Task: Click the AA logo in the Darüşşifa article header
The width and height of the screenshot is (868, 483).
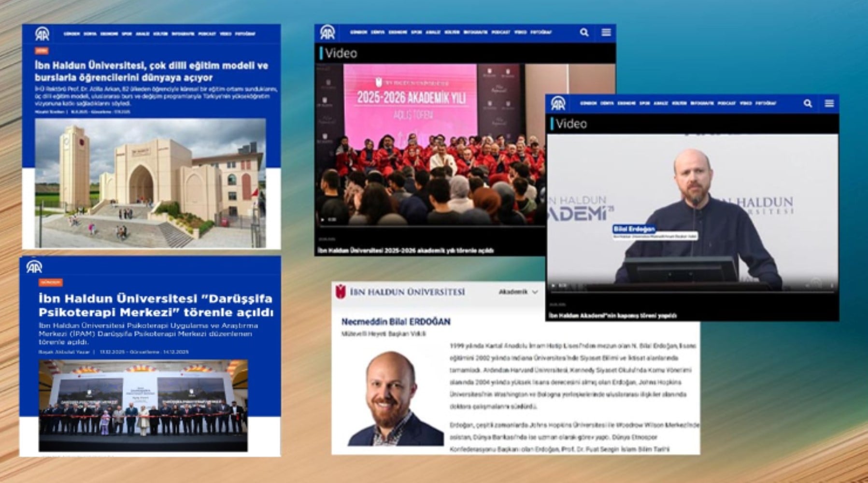Action: (x=34, y=267)
